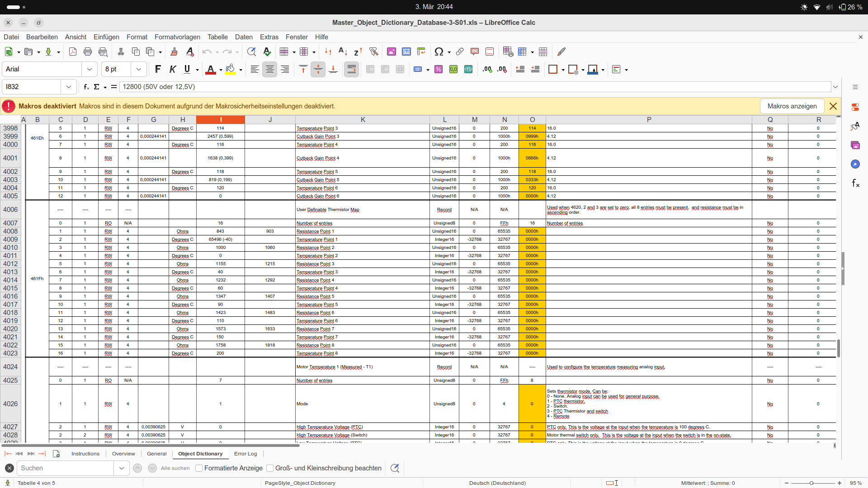Click the Sort Ascending icon
Screen dimensions: 868x488
coord(343,52)
